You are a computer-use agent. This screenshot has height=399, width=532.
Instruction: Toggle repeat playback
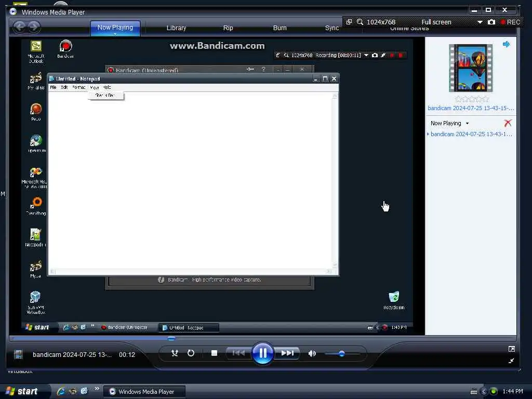(x=191, y=353)
